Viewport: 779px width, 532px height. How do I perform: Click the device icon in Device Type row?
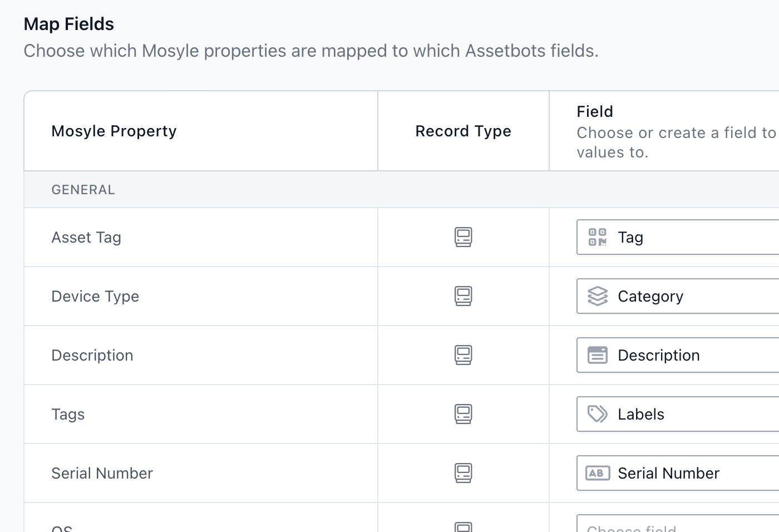pos(464,296)
